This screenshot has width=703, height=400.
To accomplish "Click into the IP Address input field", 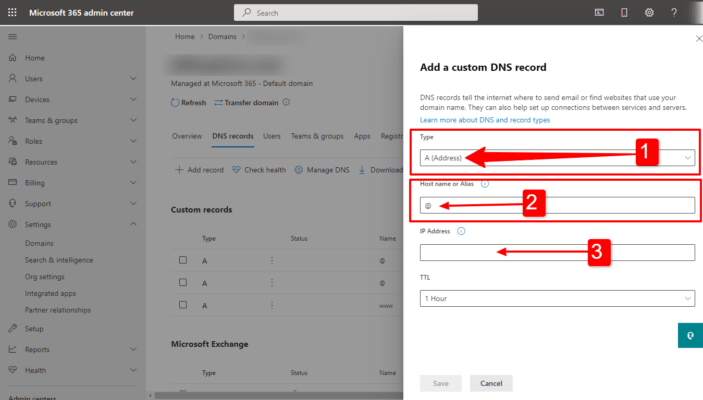I will [x=556, y=252].
